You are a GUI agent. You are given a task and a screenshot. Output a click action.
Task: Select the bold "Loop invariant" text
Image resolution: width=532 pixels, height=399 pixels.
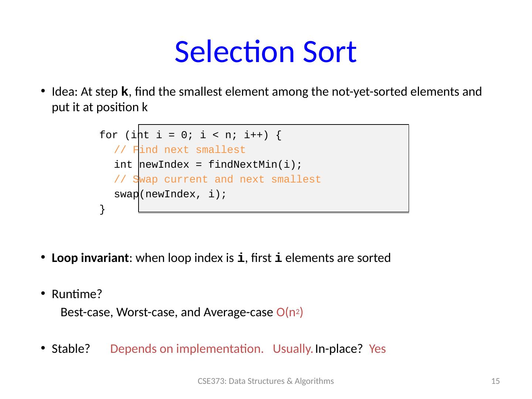pyautogui.click(x=90, y=258)
